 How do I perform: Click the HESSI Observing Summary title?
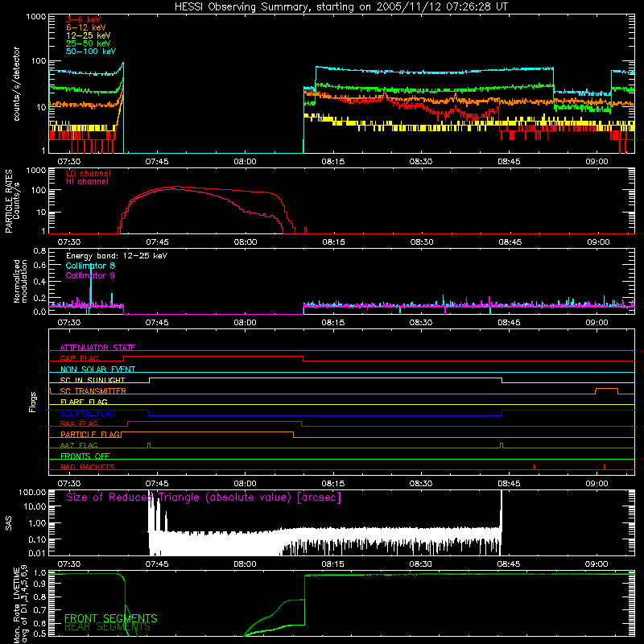tap(341, 6)
